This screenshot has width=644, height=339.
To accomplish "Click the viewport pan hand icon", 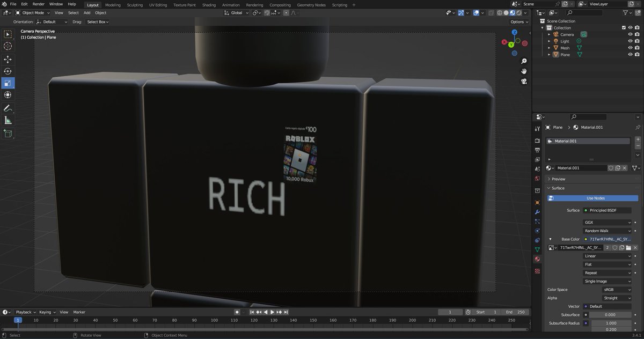I will click(x=523, y=71).
